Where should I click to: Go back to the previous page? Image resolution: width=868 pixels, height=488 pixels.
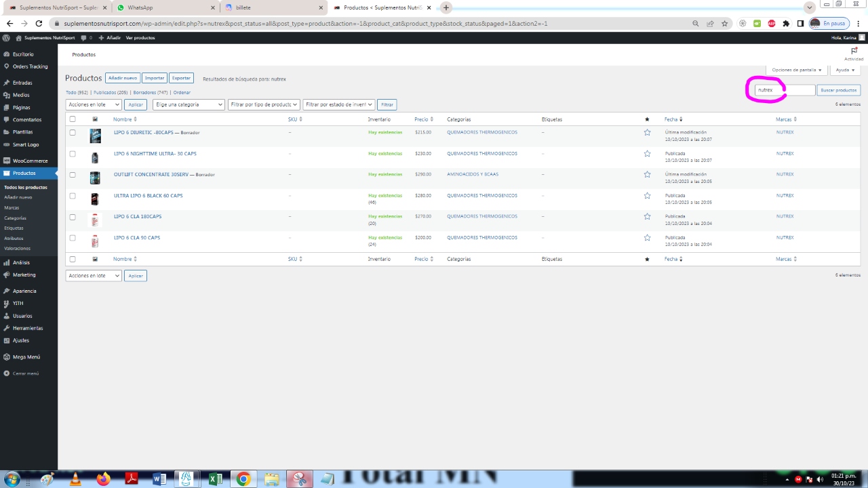(9, 23)
